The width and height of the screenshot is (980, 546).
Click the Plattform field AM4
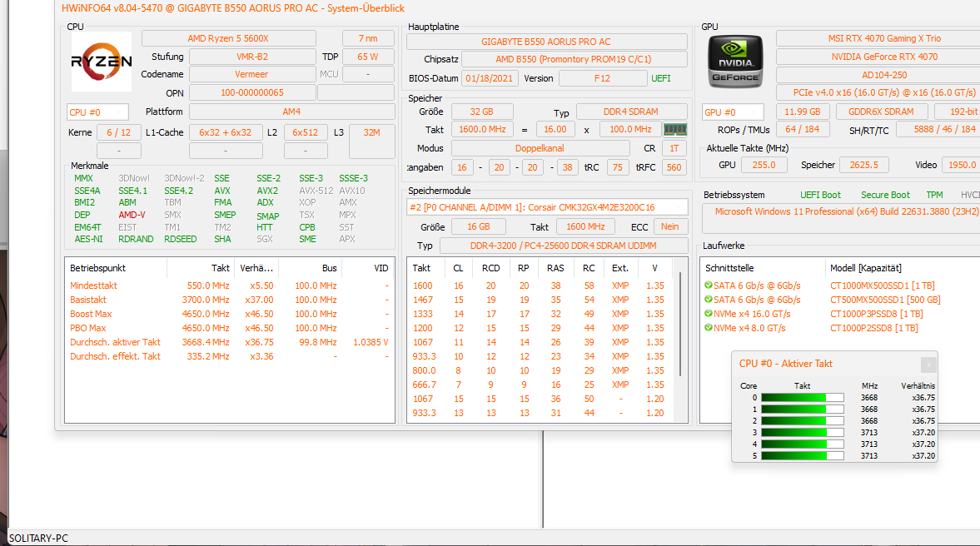point(292,112)
